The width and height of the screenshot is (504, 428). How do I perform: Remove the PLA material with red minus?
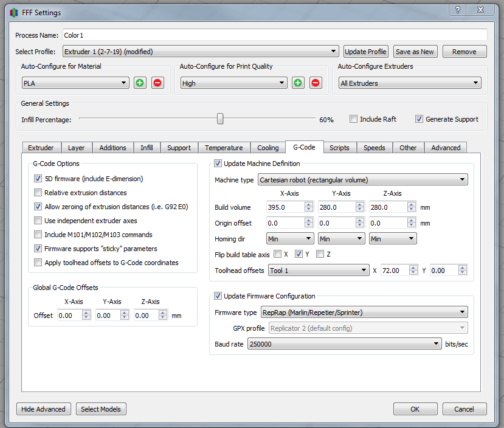click(x=157, y=83)
